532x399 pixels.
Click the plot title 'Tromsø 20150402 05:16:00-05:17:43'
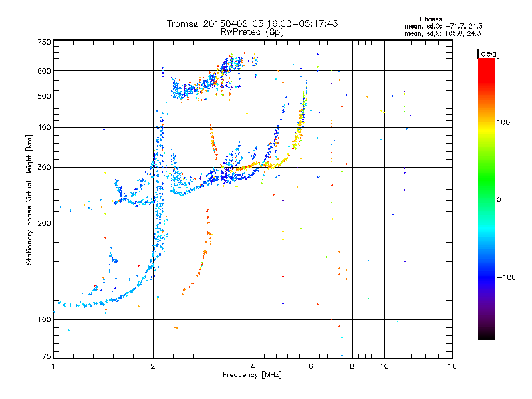(252, 23)
